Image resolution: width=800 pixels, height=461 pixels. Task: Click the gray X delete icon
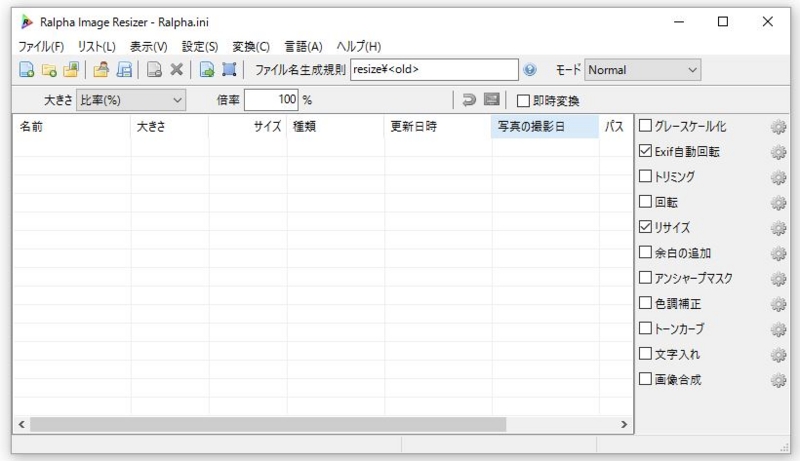177,69
